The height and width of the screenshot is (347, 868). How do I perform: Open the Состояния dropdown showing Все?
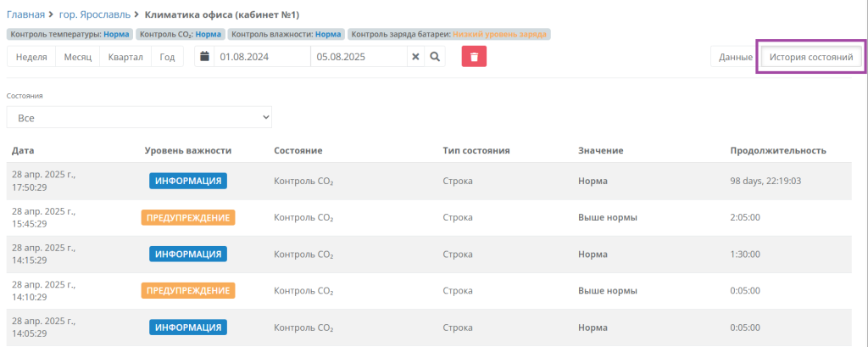(139, 117)
